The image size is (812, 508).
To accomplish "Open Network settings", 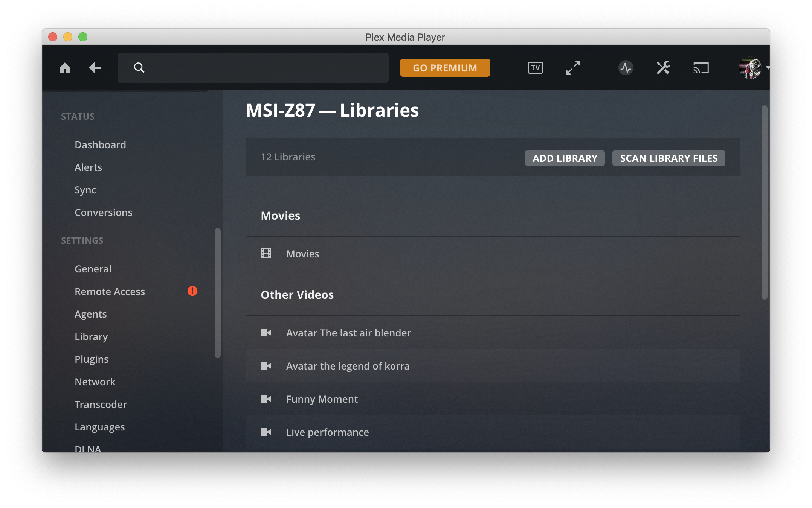I will (x=95, y=382).
